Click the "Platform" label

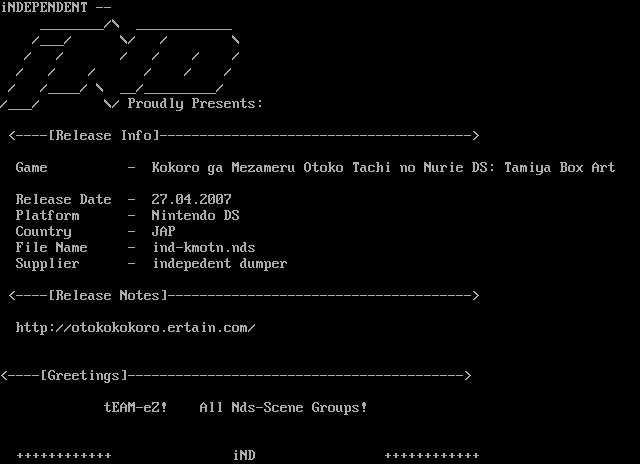(47, 215)
